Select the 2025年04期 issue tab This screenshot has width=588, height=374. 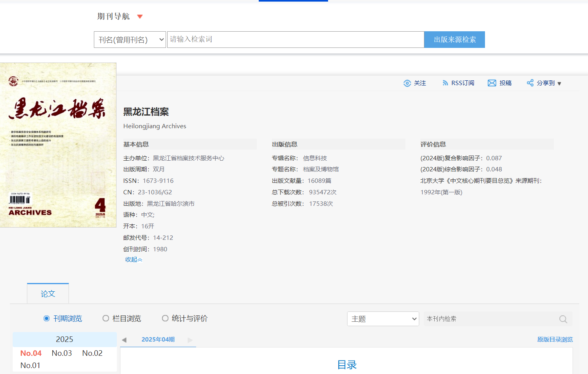(158, 340)
